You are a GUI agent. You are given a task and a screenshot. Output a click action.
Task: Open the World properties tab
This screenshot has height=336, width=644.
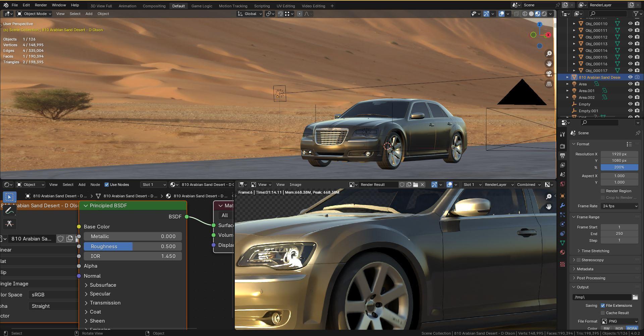(x=562, y=184)
